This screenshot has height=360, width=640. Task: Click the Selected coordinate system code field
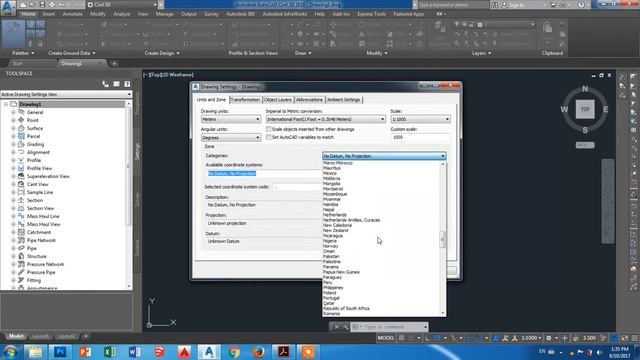coord(297,187)
